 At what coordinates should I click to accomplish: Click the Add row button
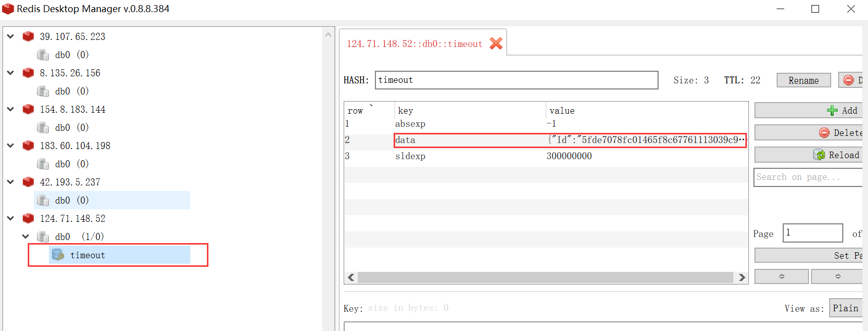tap(808, 110)
